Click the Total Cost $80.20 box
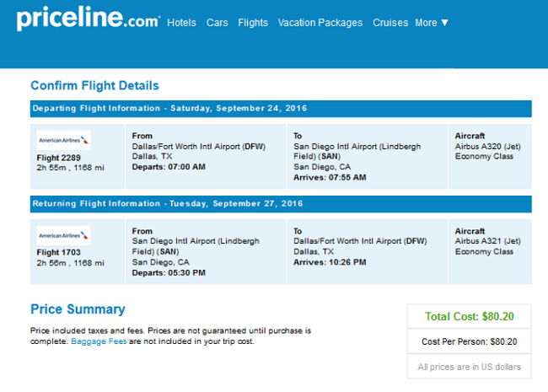The image size is (548, 392). pos(469,317)
